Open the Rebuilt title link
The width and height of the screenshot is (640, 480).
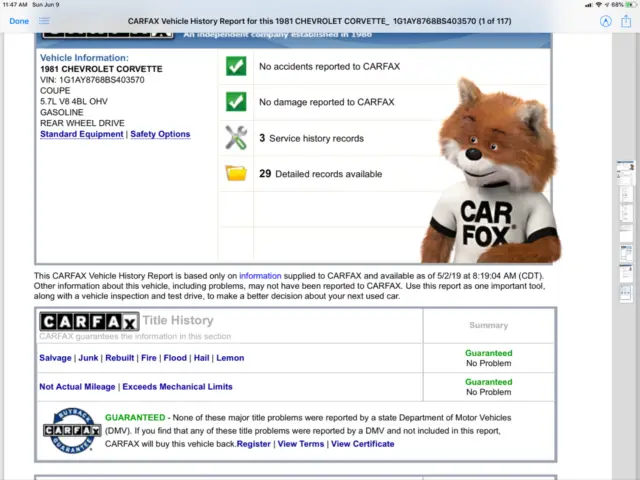[120, 358]
